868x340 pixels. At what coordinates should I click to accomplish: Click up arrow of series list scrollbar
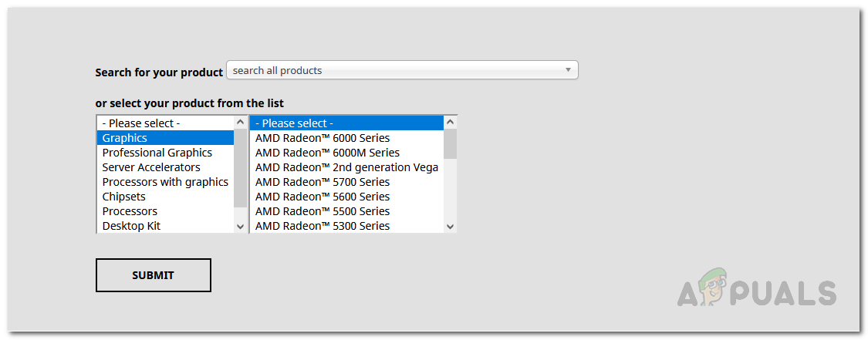click(x=451, y=123)
